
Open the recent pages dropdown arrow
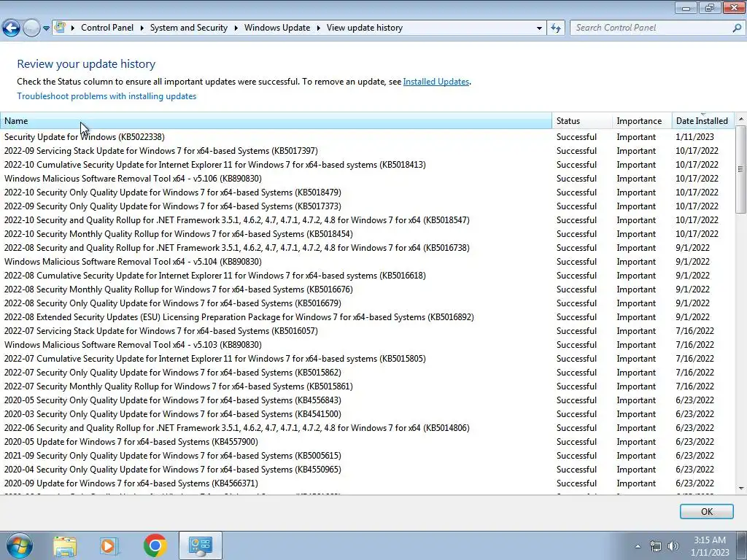pyautogui.click(x=46, y=28)
